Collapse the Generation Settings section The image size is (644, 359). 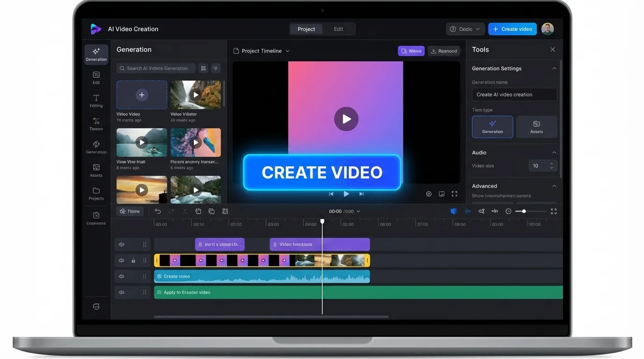tap(554, 68)
